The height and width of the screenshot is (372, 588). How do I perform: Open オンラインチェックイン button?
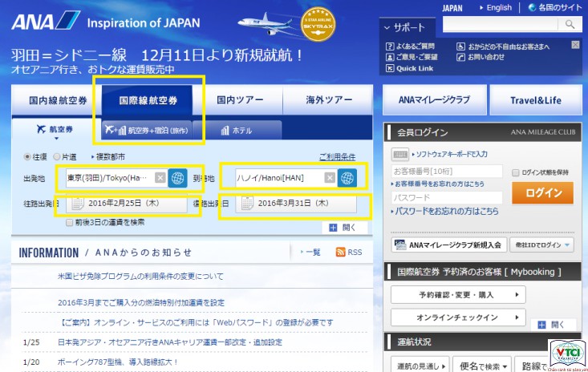[x=458, y=317]
